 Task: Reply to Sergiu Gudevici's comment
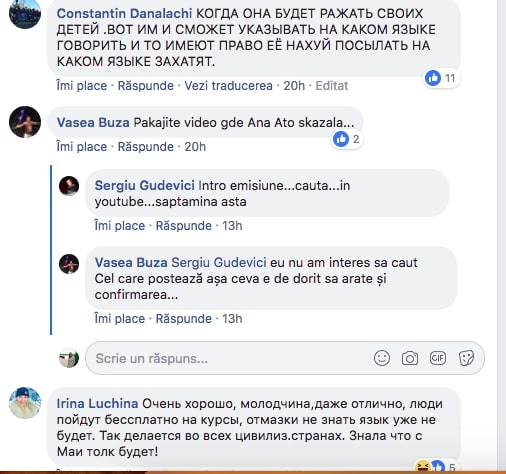point(184,226)
